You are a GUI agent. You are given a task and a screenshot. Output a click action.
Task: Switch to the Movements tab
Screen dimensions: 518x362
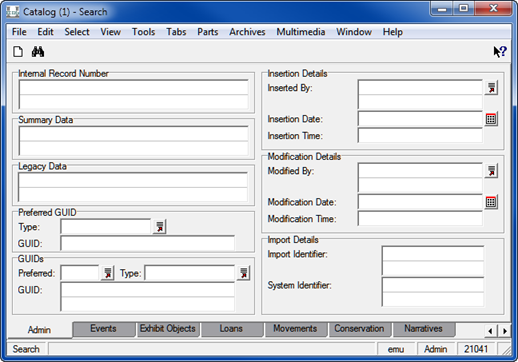coord(295,329)
